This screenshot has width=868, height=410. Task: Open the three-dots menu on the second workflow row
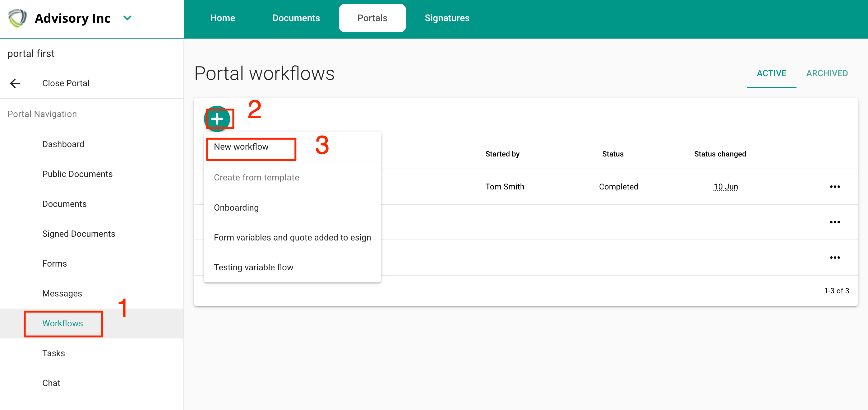pyautogui.click(x=835, y=222)
